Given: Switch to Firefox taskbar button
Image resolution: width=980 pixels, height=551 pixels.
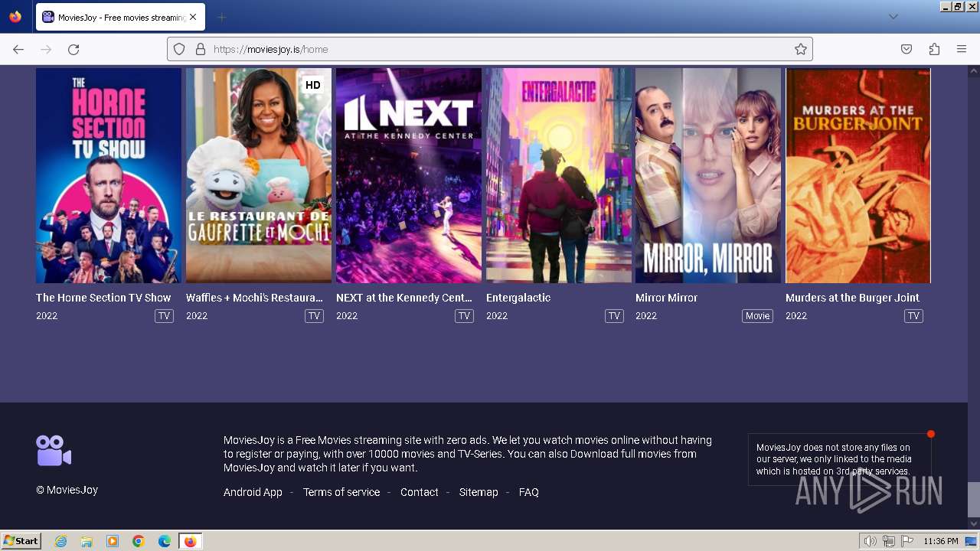Looking at the screenshot, I should point(190,541).
